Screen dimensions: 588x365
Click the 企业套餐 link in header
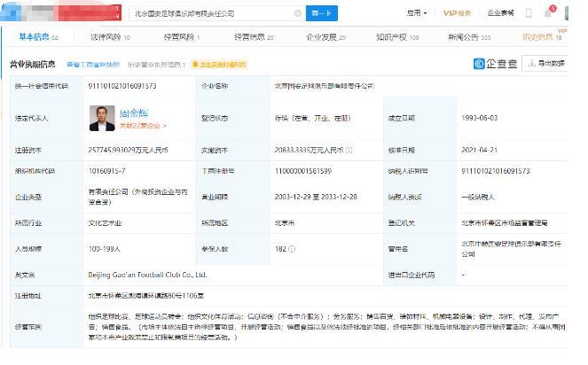tap(500, 13)
